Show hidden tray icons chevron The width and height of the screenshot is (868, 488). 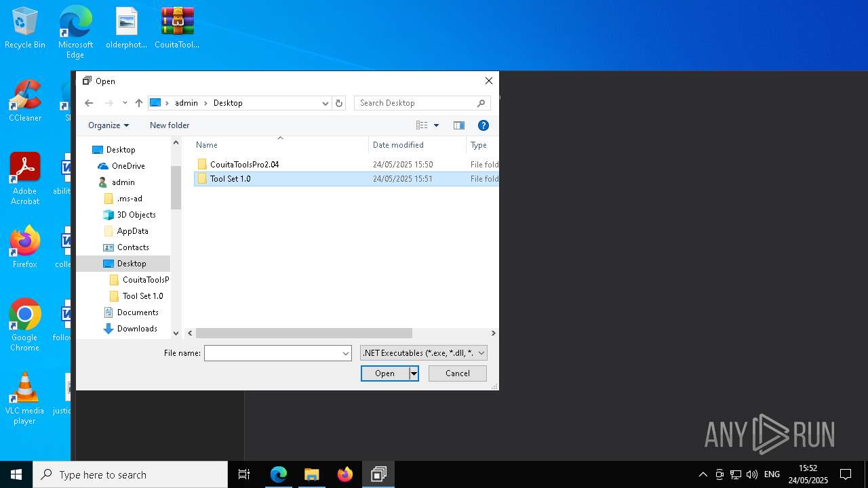[703, 474]
